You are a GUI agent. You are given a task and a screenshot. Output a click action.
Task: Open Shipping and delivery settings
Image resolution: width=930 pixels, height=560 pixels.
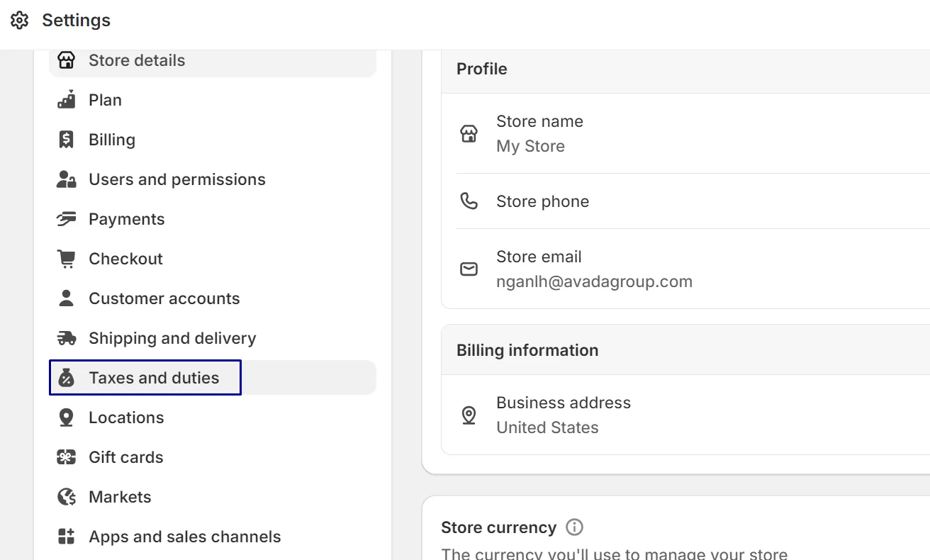[x=213, y=338]
